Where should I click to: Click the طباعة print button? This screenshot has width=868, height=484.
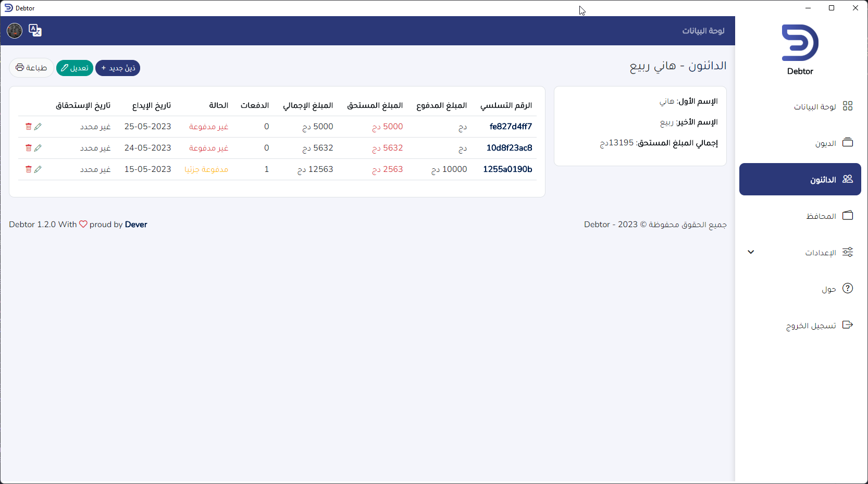pyautogui.click(x=31, y=68)
